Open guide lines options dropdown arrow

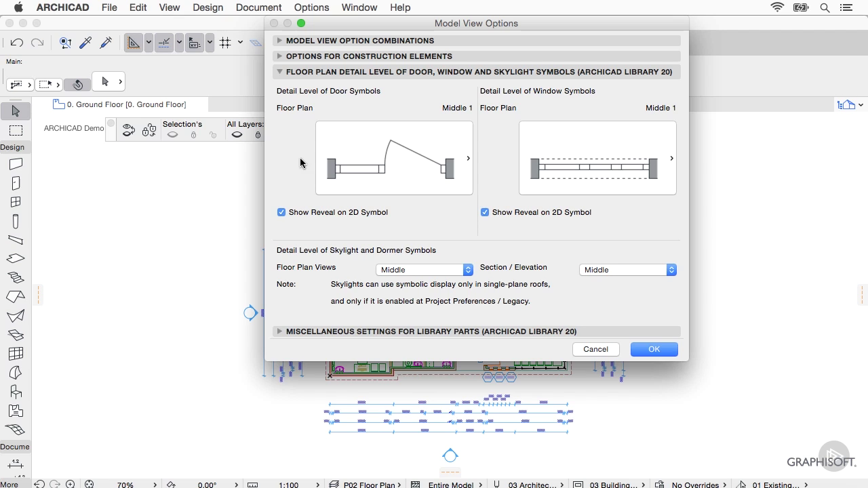pyautogui.click(x=149, y=43)
